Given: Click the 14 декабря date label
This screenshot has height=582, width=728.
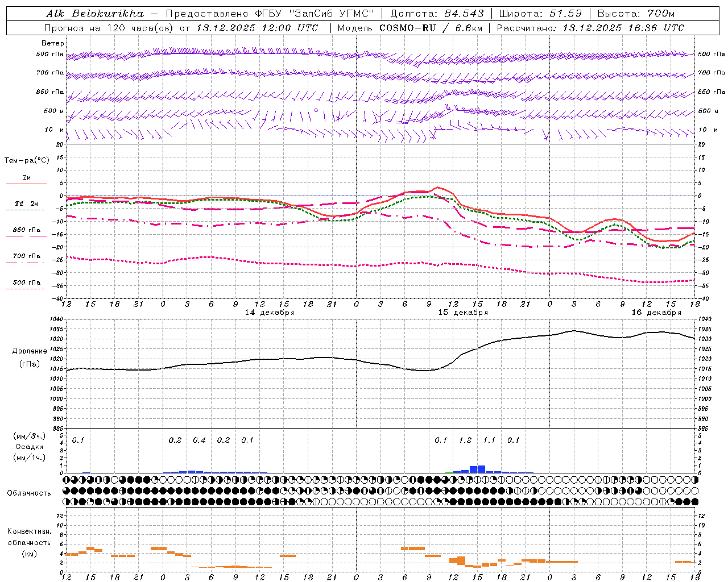Looking at the screenshot, I should pyautogui.click(x=270, y=313).
